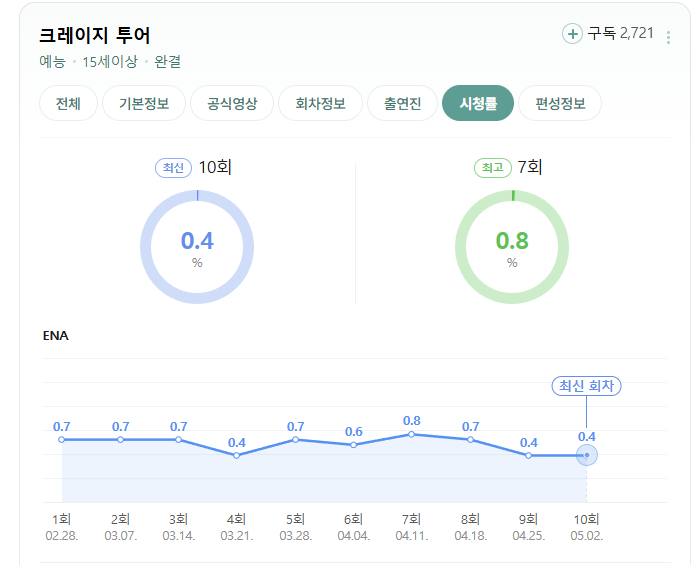The image size is (698, 565).
Task: Click the 최고 badge label
Action: pyautogui.click(x=493, y=168)
